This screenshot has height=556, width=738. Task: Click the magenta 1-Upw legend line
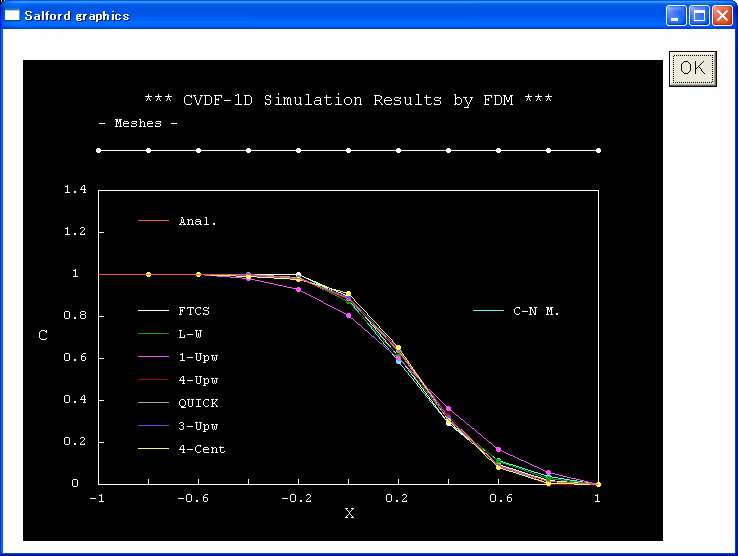(153, 357)
